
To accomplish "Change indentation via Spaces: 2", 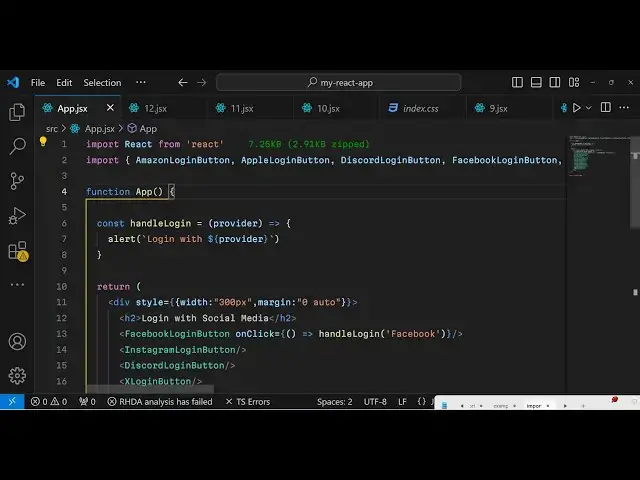I will (335, 402).
